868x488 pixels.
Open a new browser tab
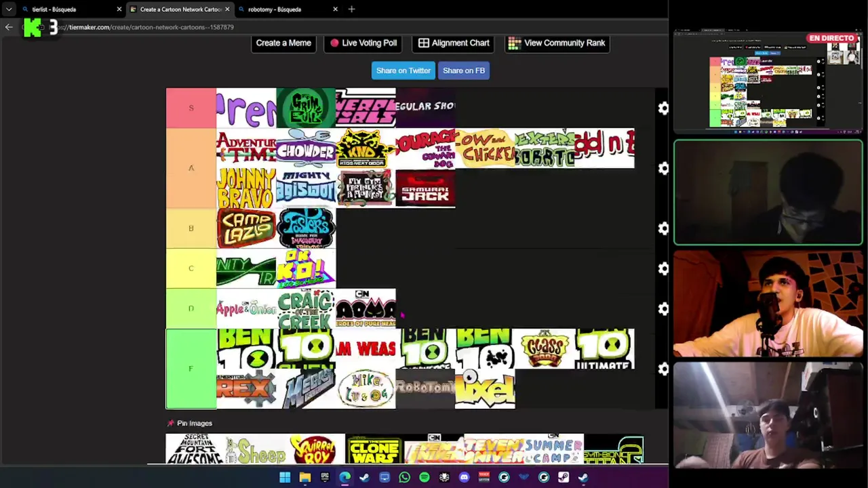[351, 9]
